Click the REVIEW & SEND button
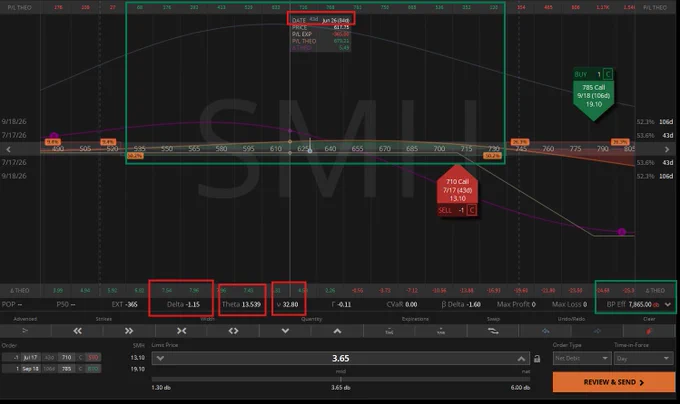 [614, 382]
